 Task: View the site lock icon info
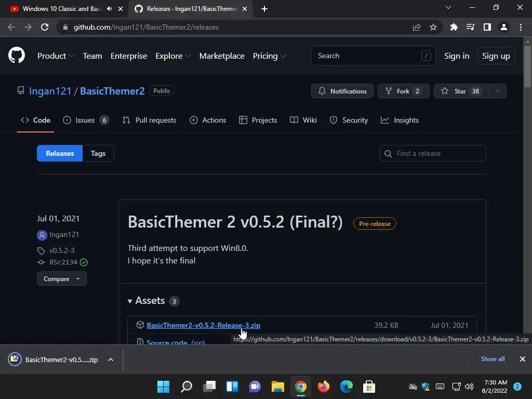(x=65, y=27)
